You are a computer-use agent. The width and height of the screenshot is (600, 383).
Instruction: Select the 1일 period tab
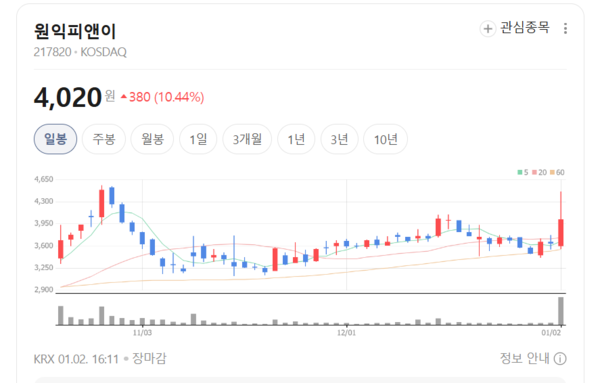tap(198, 139)
